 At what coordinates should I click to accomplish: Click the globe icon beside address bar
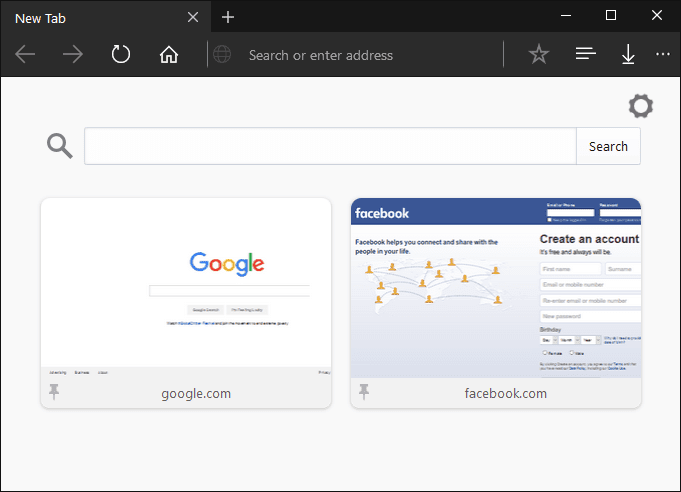(222, 55)
